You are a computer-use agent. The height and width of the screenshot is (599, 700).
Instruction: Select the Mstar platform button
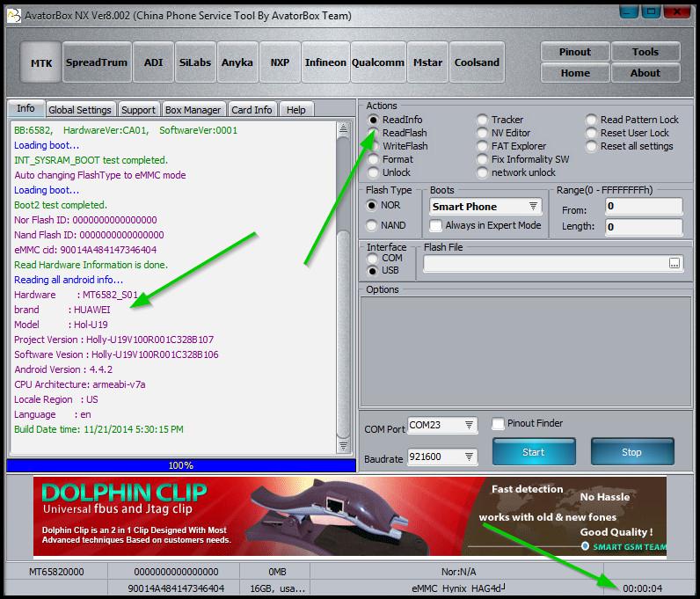click(x=427, y=62)
